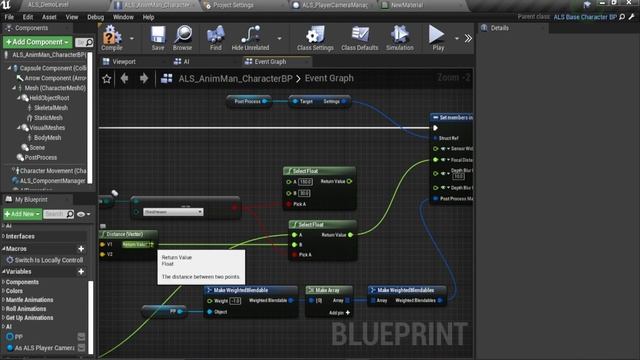
Task: Open Asset menu
Action: (49, 17)
